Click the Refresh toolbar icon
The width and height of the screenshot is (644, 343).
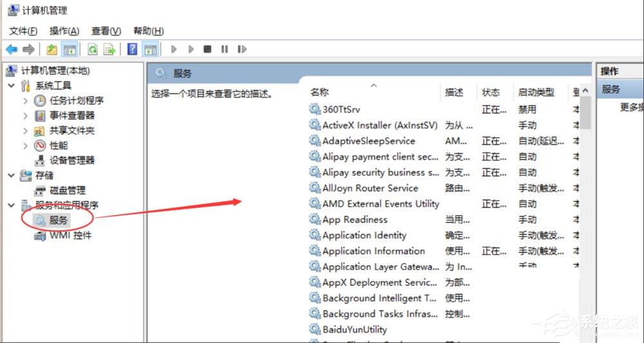(x=93, y=50)
